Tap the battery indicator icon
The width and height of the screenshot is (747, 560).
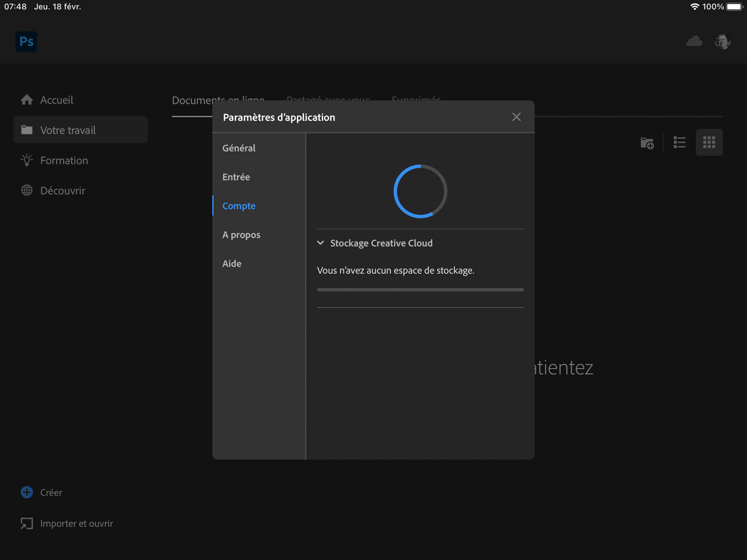(x=734, y=7)
